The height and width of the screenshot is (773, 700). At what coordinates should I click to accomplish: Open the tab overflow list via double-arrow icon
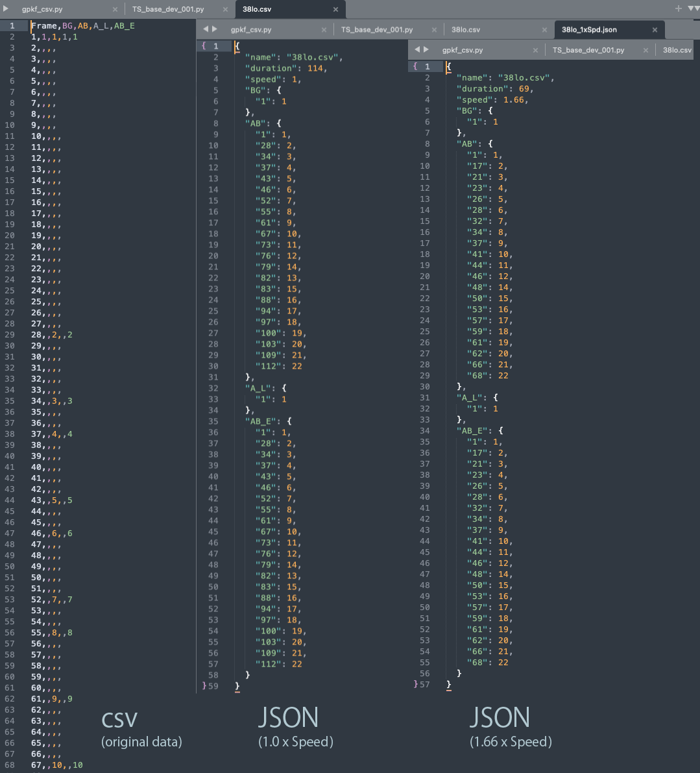pos(694,9)
